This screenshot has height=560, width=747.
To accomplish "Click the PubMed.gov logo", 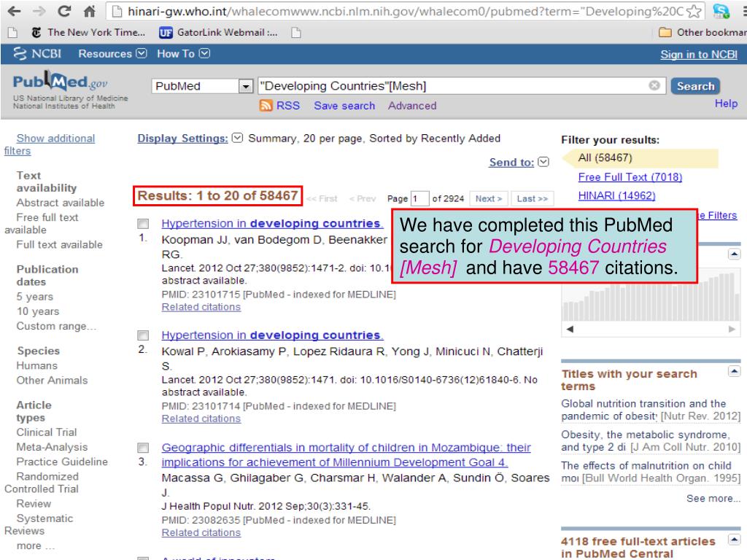I will point(60,82).
